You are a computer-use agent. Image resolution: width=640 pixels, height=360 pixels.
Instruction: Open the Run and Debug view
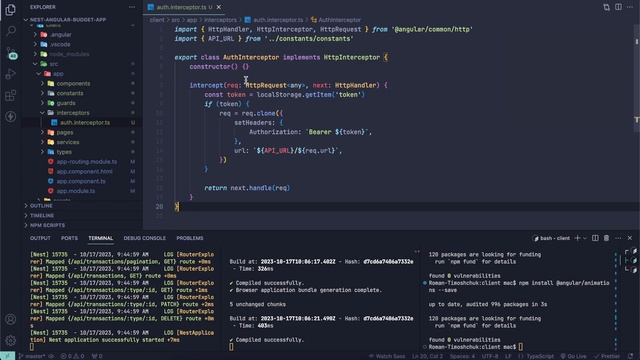click(11, 74)
